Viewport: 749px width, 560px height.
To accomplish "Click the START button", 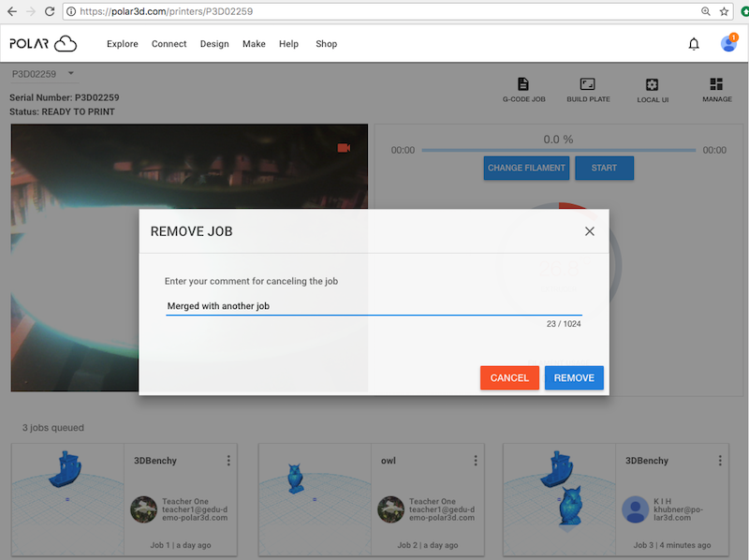I will [x=604, y=169].
